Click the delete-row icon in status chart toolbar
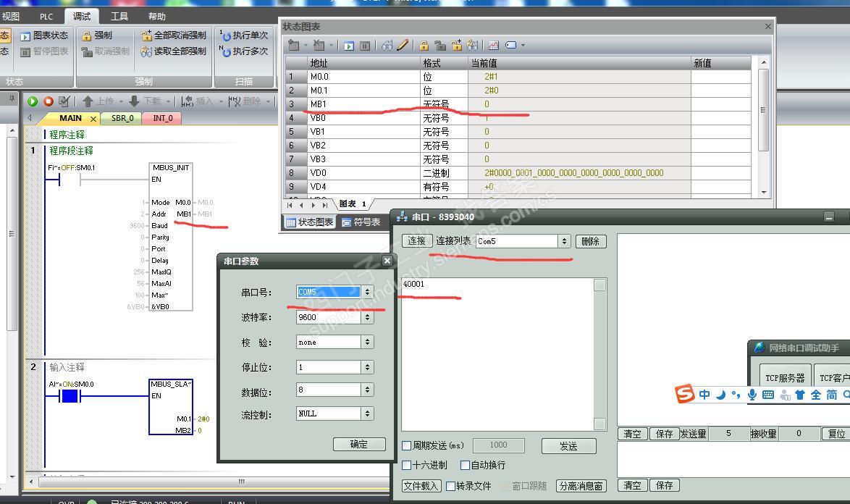The width and height of the screenshot is (850, 504). click(319, 46)
